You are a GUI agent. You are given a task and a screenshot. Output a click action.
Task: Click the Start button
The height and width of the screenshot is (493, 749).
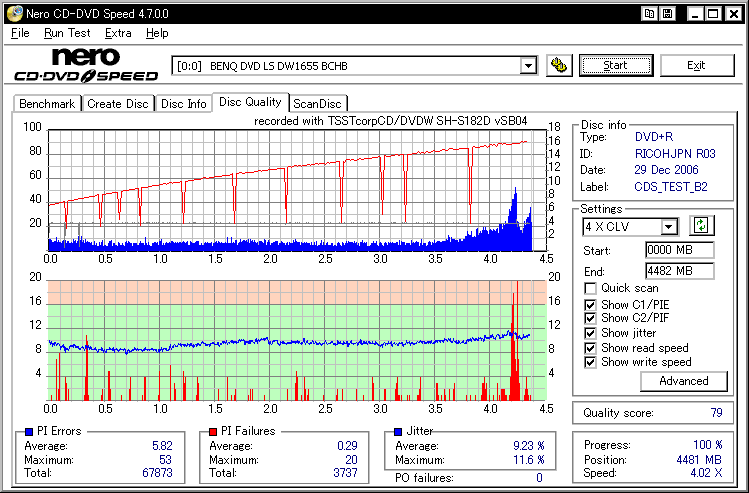click(616, 65)
